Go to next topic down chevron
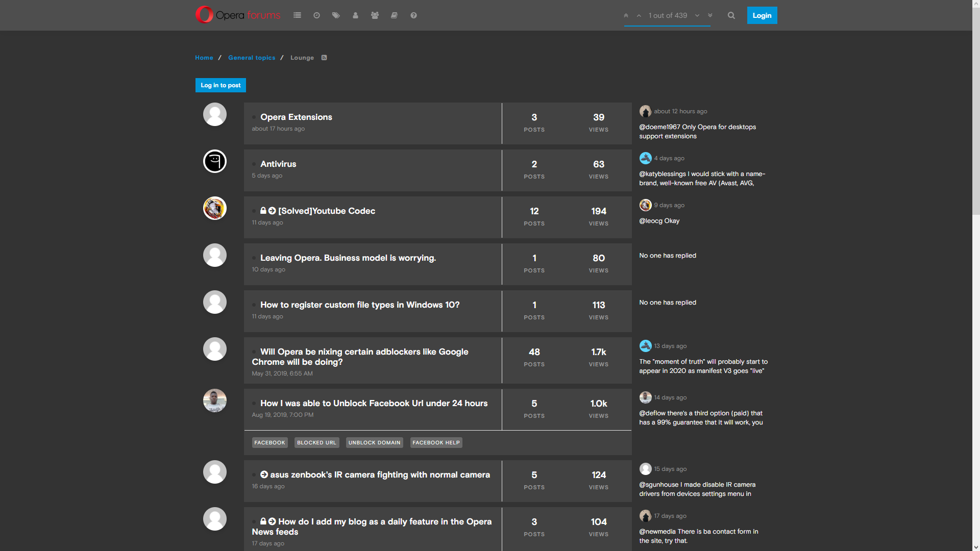This screenshot has width=980, height=551. point(697,15)
